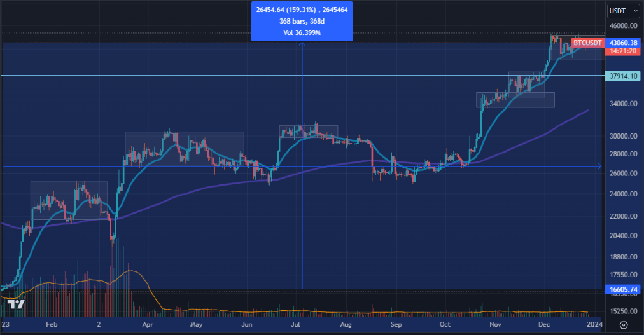Select the 37914.10 horizontal line price label
Screen dimensions: 644x335
coord(623,76)
